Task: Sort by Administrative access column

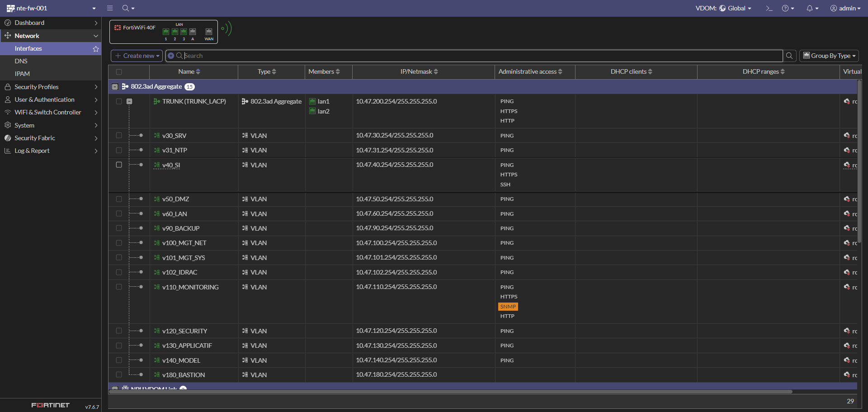Action: point(535,72)
